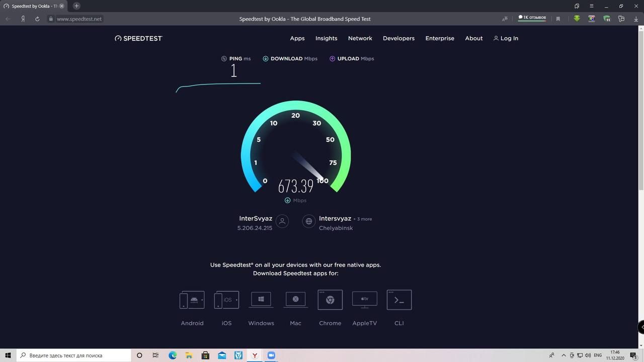Click the green download arrow extension icon
The image size is (644, 362).
click(577, 19)
